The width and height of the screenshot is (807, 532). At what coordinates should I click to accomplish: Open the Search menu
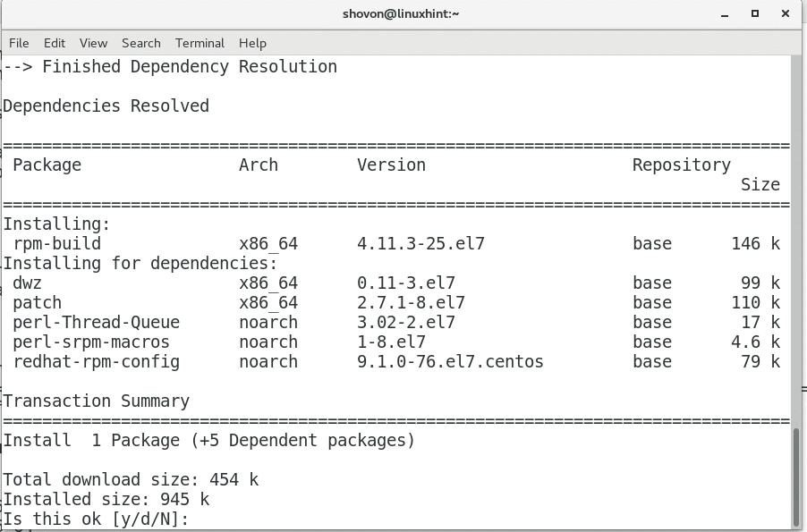click(141, 43)
